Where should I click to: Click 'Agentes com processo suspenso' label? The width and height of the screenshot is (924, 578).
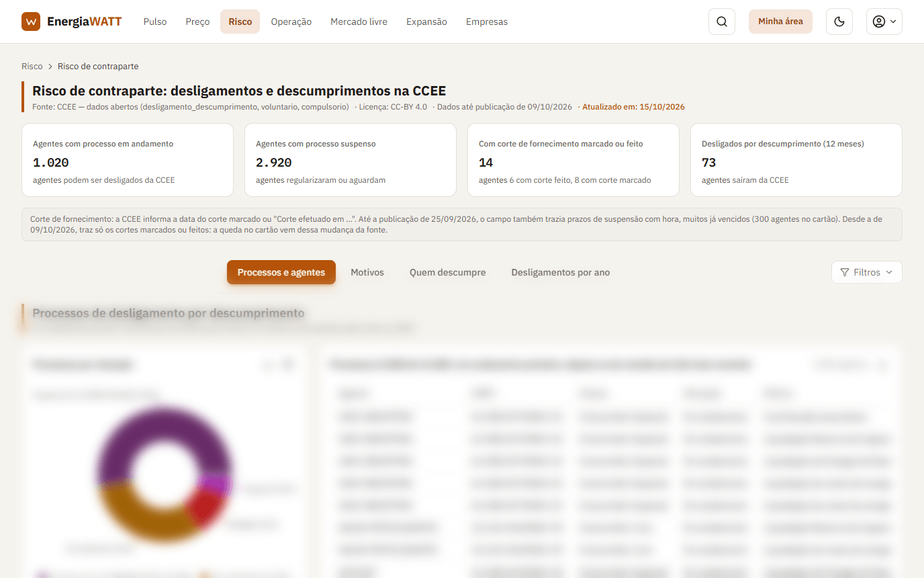coord(316,144)
